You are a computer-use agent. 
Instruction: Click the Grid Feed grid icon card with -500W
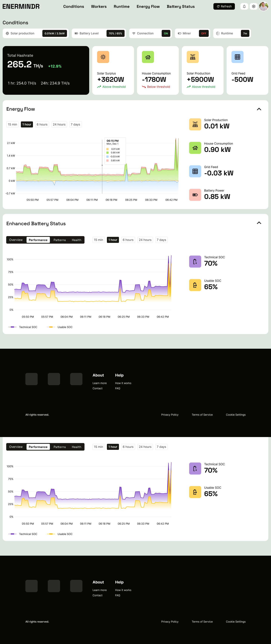[x=238, y=57]
